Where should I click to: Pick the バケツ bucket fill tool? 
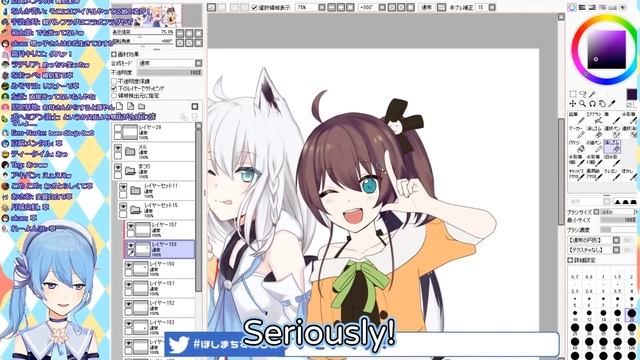click(576, 147)
